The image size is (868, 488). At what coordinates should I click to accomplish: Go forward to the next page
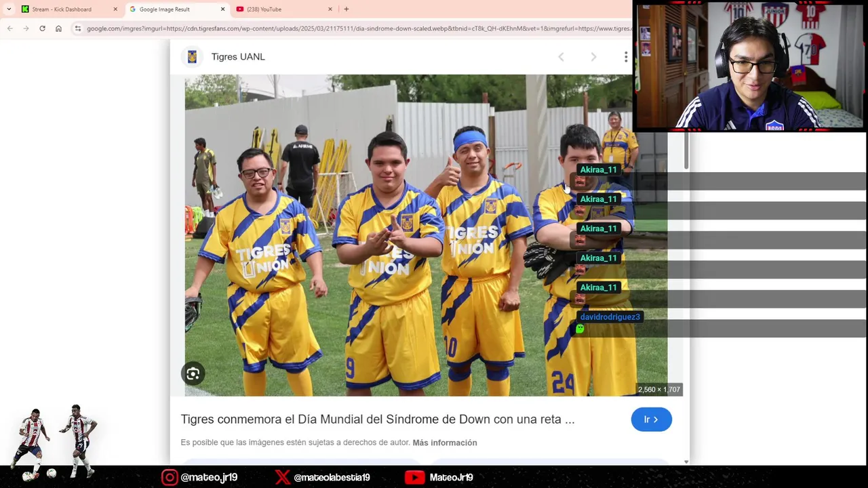point(26,28)
